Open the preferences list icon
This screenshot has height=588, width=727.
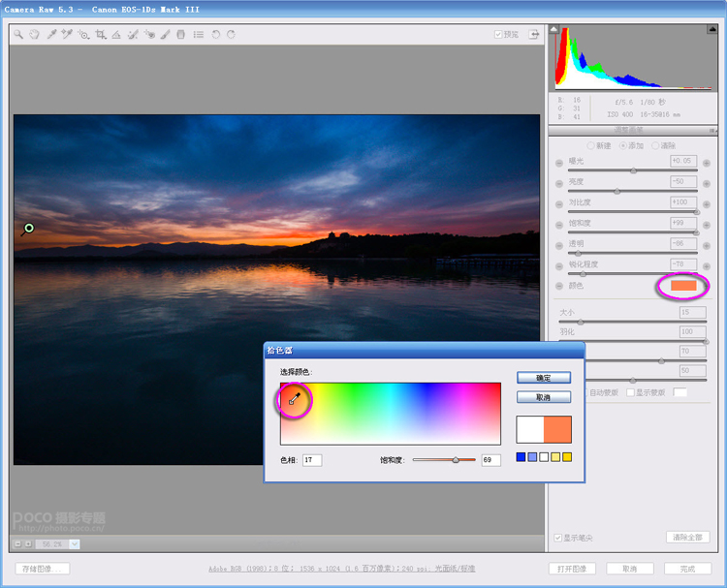198,34
